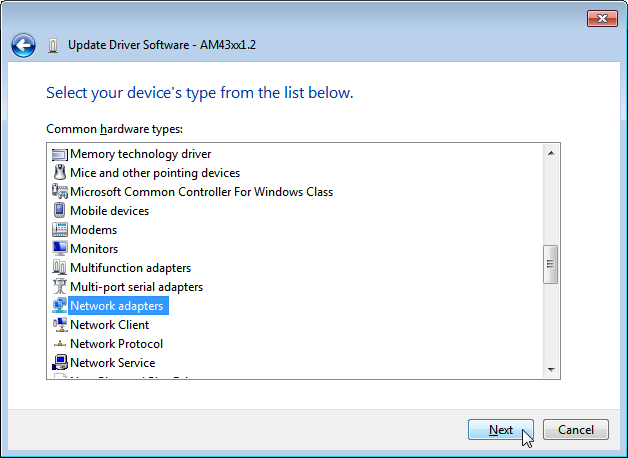Click the hardware list scrollbar thumb
Viewport: 628px width, 458px height.
549,266
